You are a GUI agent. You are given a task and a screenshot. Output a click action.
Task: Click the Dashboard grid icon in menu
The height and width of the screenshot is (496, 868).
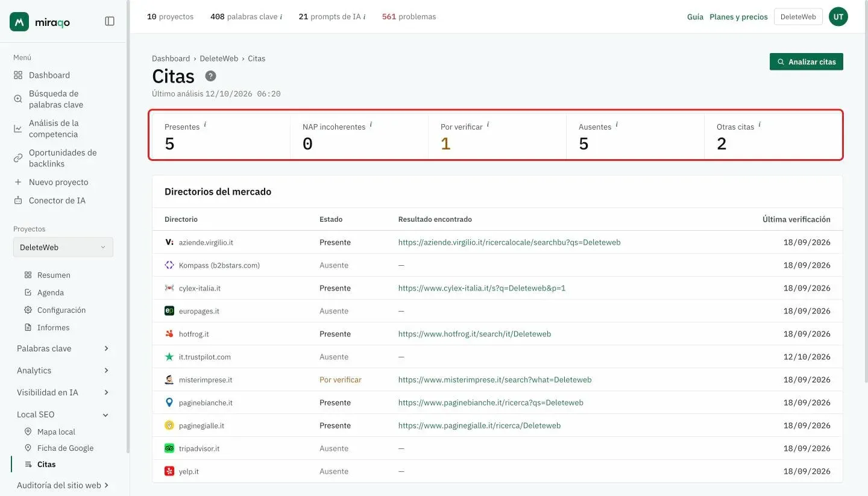coord(18,75)
